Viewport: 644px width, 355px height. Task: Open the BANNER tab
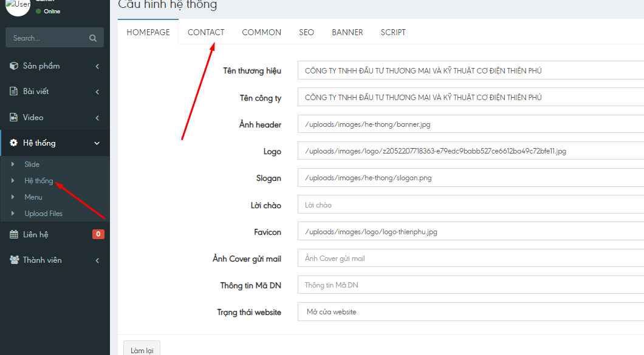tap(348, 32)
